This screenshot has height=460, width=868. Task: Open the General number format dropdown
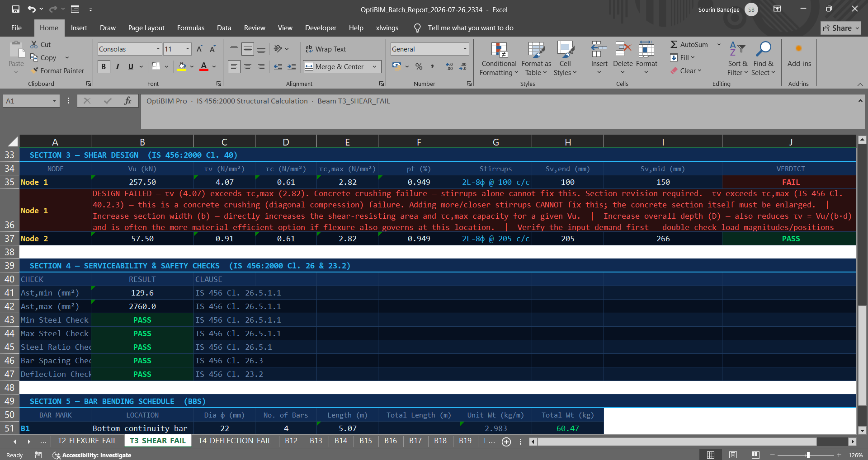(465, 49)
